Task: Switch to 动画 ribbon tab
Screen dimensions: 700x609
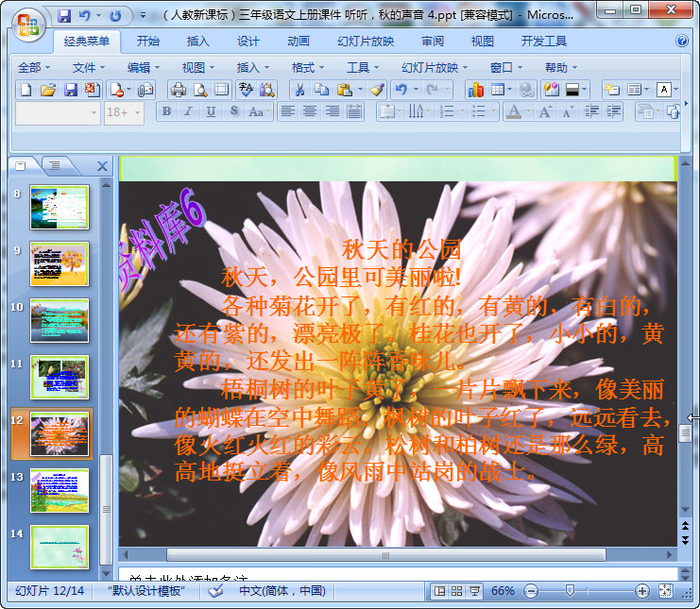Action: (299, 42)
